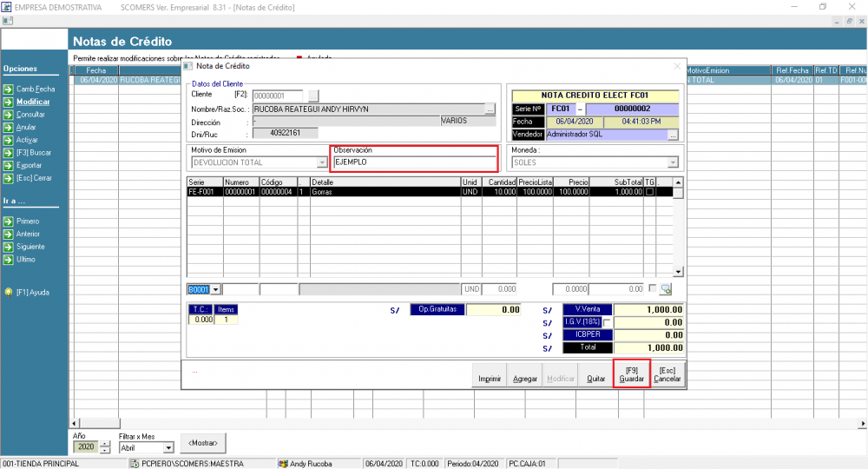Click the Consultar arrow icon in sidebar
Screen dimensions: 868x469
(x=9, y=115)
